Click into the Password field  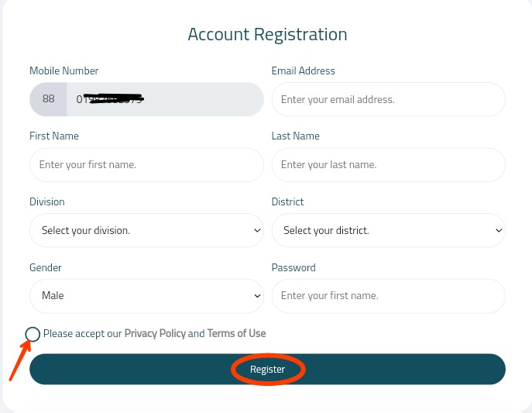tap(388, 296)
